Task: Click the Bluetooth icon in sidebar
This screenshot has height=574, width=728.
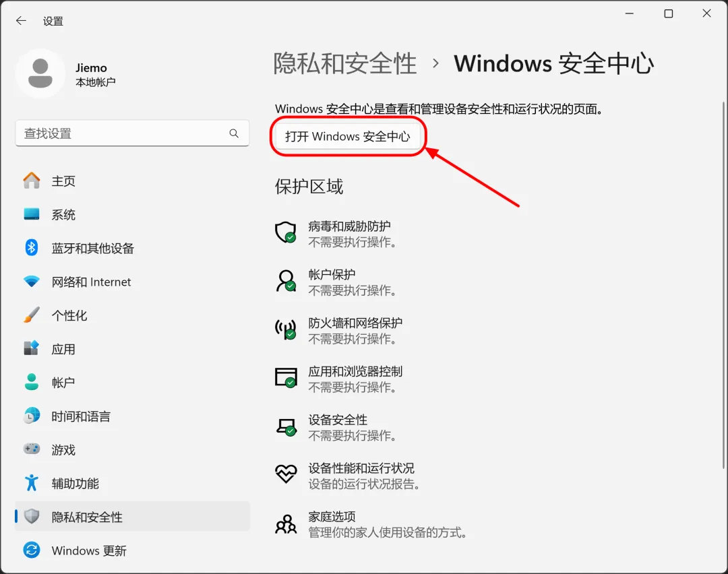Action: pos(32,247)
